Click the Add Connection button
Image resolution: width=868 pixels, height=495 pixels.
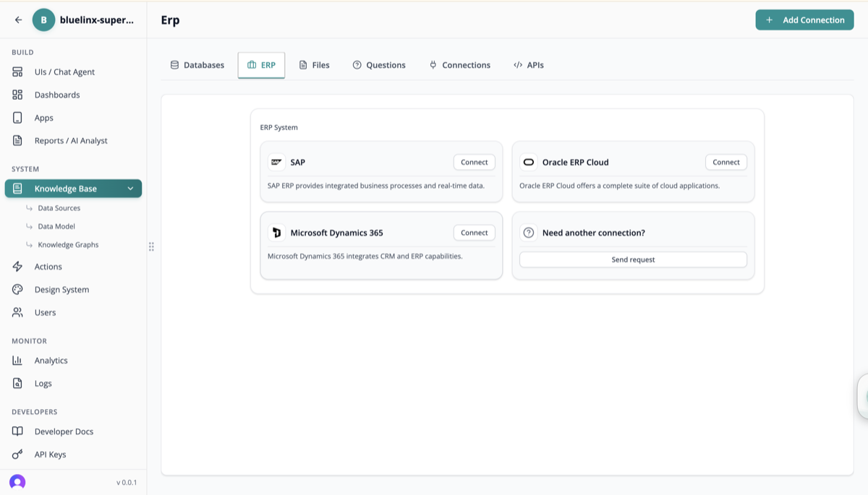804,20
